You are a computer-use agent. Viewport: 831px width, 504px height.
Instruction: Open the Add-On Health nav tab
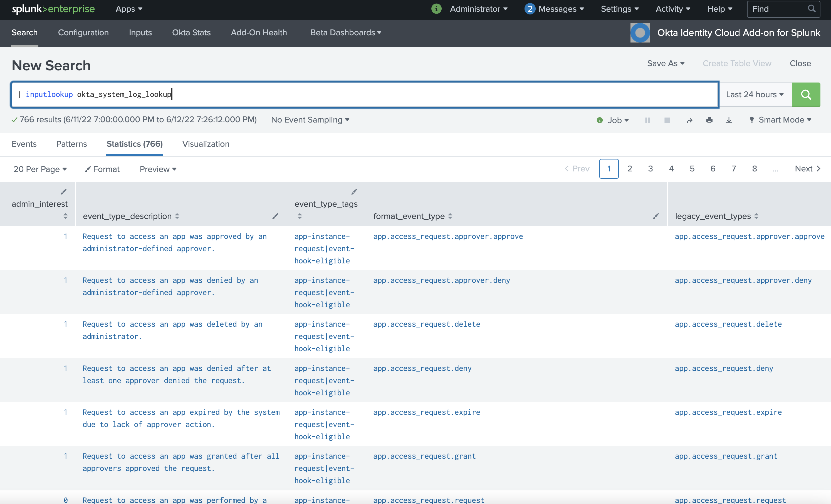coord(259,32)
